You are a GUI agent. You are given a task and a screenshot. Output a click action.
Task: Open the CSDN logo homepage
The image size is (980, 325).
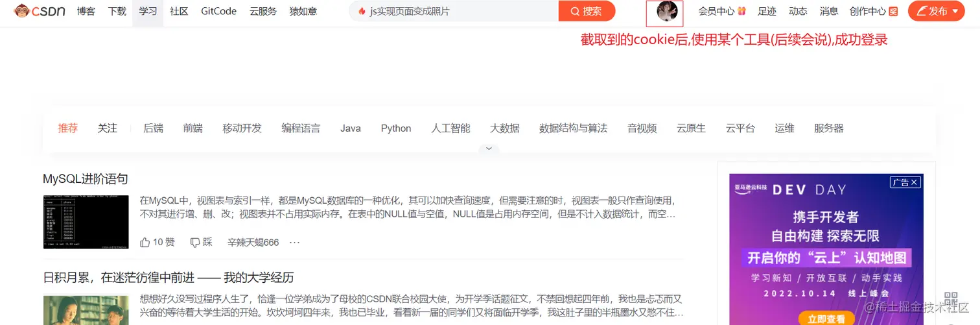coord(40,11)
